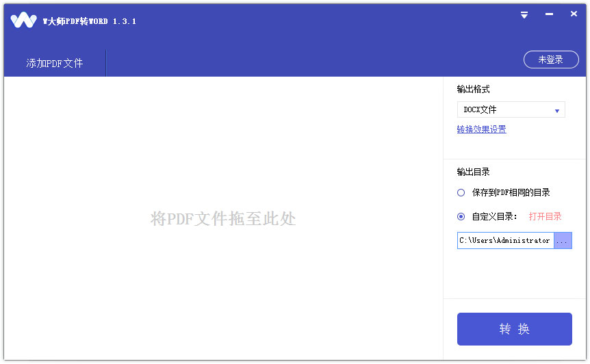Click the 将PDF文件拖至此处 drop area
Screen dimensions: 590x364
pyautogui.click(x=223, y=219)
